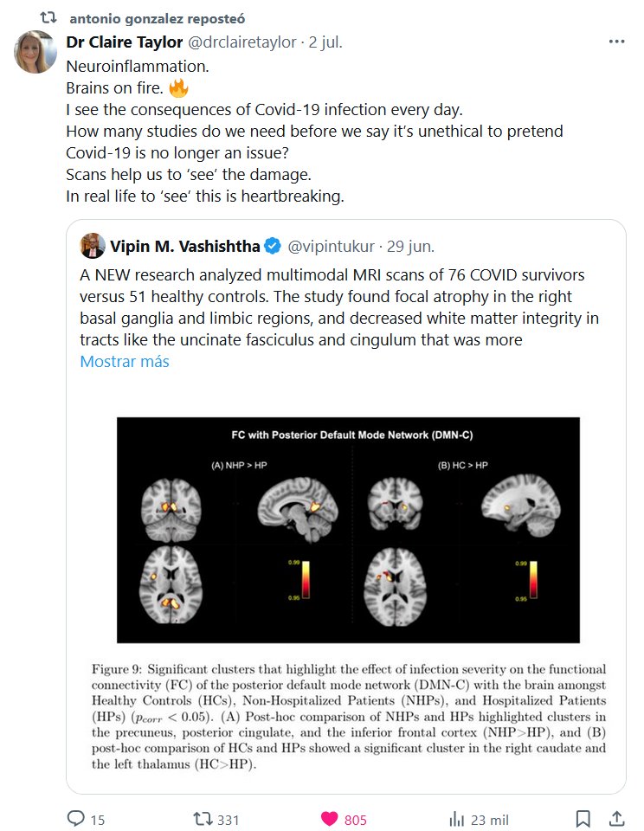Open the view analytics bar chart icon
Image resolution: width=644 pixels, height=831 pixels.
pos(457,819)
